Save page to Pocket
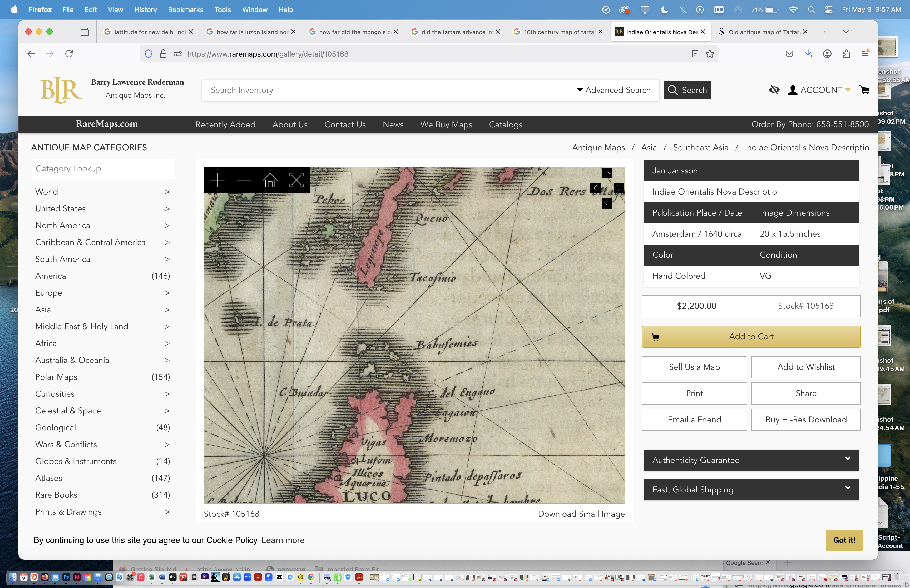 pyautogui.click(x=789, y=54)
